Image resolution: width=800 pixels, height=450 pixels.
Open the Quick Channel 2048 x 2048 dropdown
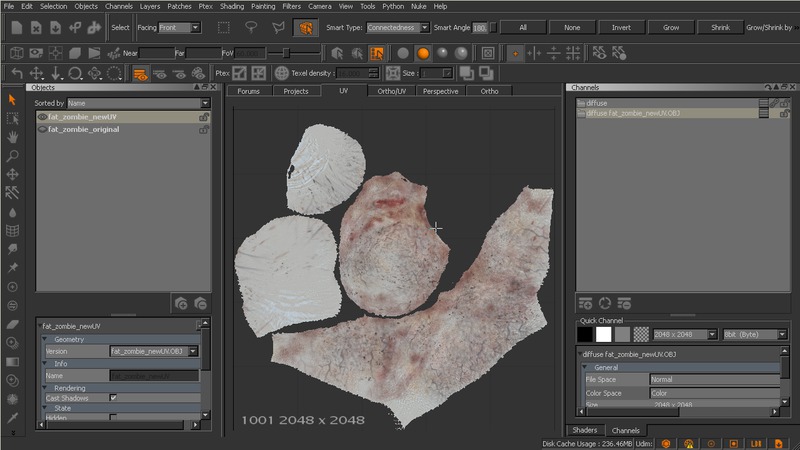click(x=684, y=334)
